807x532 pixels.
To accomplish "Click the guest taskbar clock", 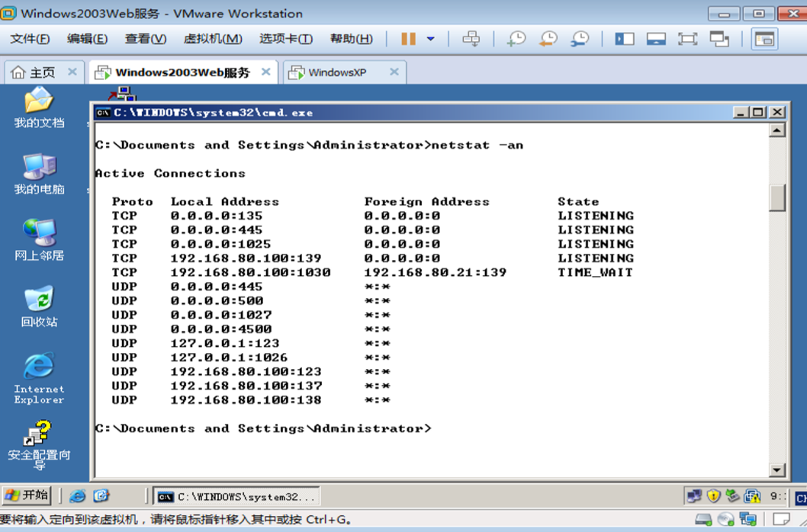I will [778, 496].
